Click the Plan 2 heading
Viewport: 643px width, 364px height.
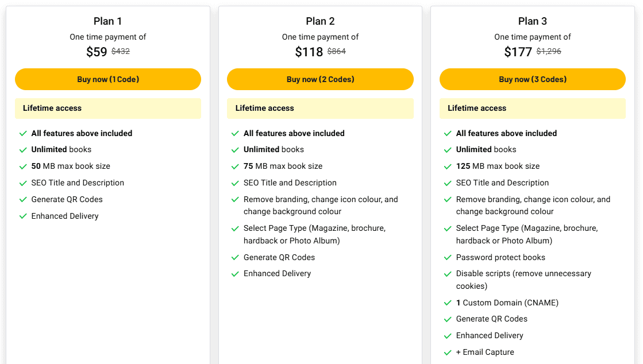[x=320, y=21]
